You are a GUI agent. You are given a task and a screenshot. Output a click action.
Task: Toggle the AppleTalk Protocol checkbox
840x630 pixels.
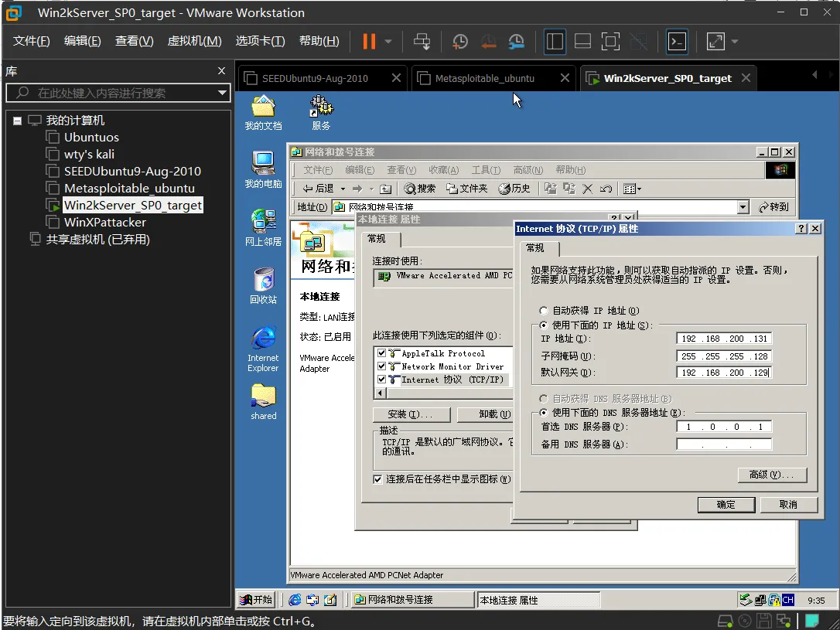coord(381,353)
